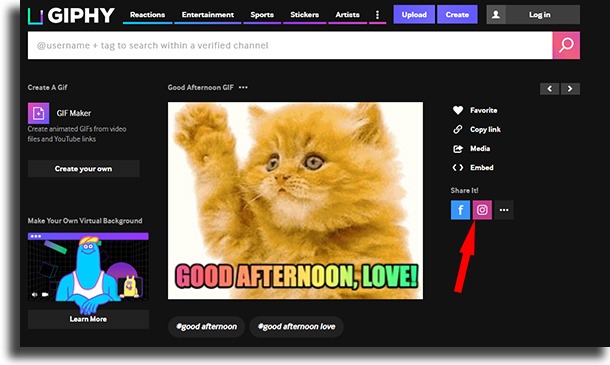Open more share options ellipsis button
Image resolution: width=610 pixels, height=365 pixels.
[504, 210]
